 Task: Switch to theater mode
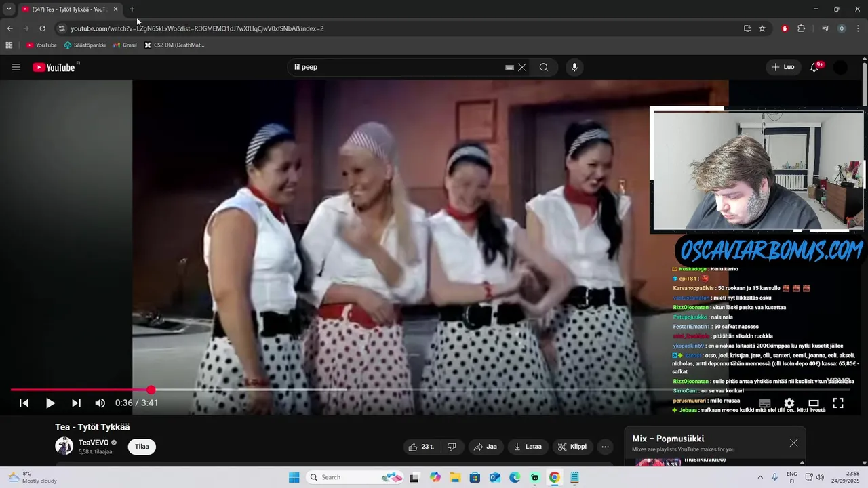coord(814,403)
